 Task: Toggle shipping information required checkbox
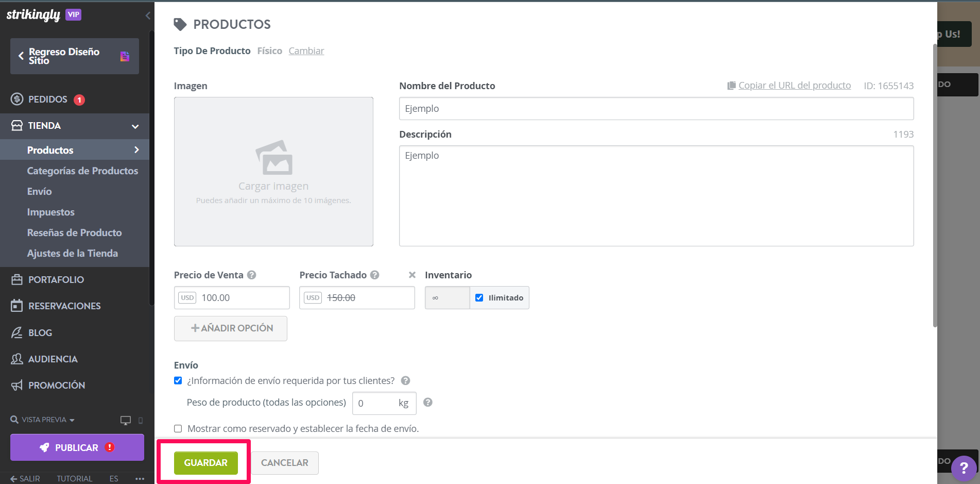[178, 380]
